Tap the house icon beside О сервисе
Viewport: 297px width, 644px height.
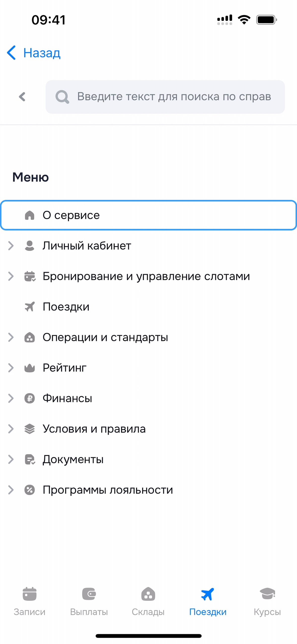29,215
